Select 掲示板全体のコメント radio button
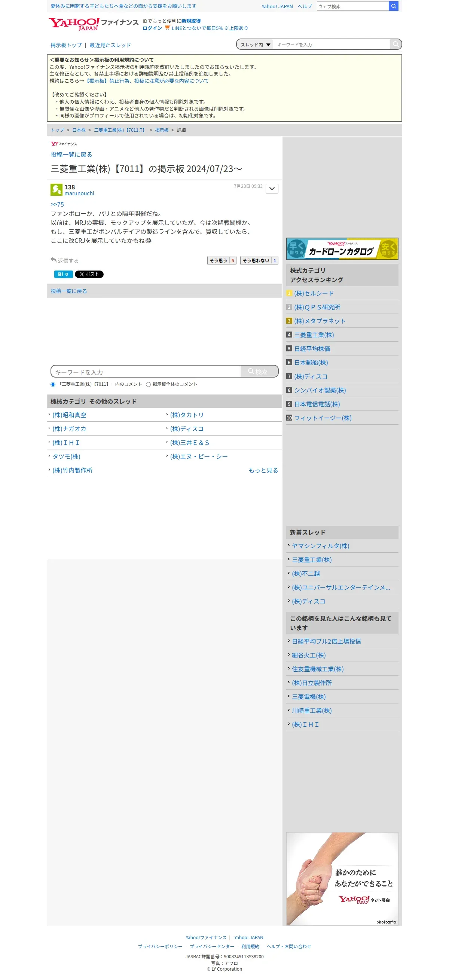The height and width of the screenshot is (980, 449). [149, 384]
